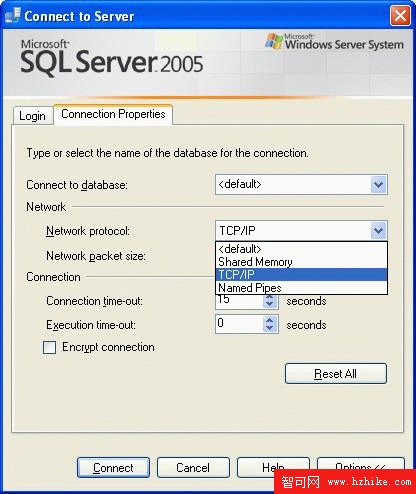416x494 pixels.
Task: Click the Connect to database label
Action: coord(77,185)
